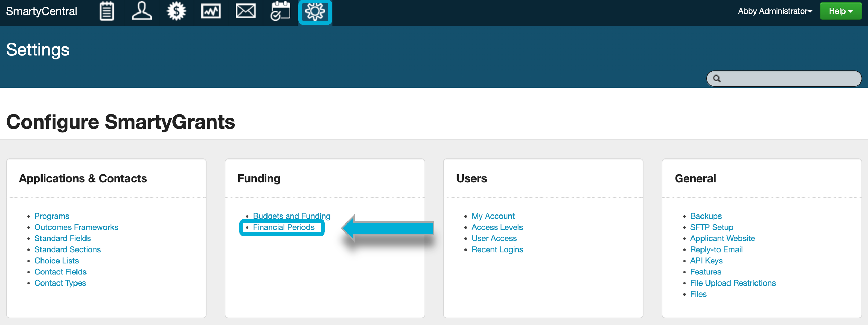Open the Programs settings link
Image resolution: width=868 pixels, height=325 pixels.
(52, 216)
